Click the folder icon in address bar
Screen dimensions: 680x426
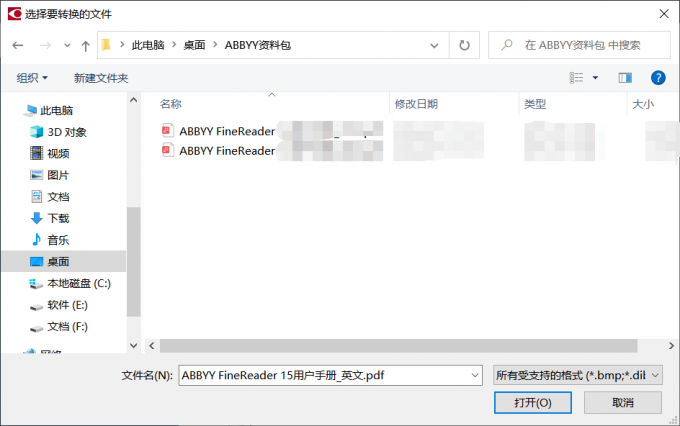(106, 45)
